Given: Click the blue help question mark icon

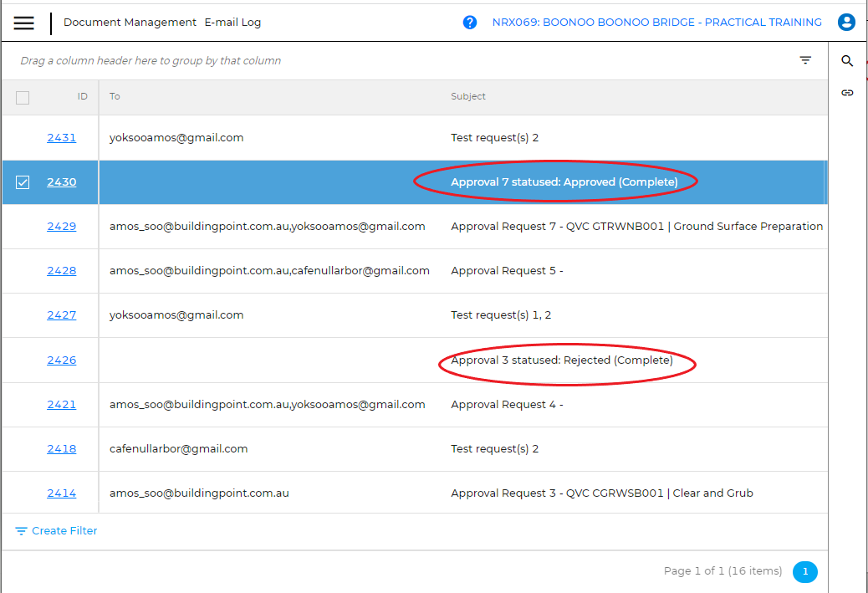Looking at the screenshot, I should click(x=470, y=23).
